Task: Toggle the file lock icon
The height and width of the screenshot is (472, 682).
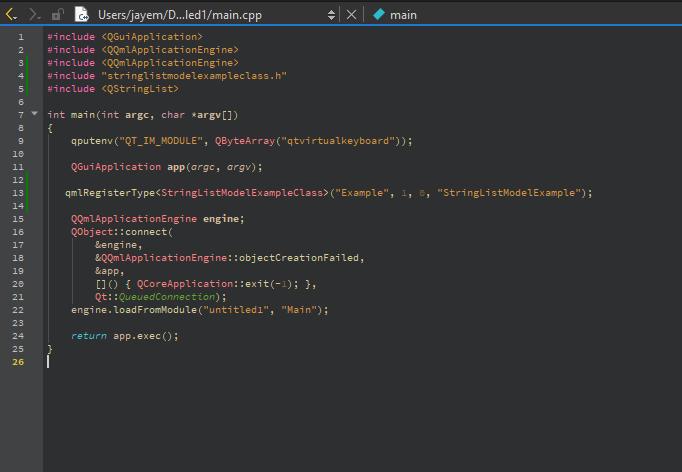Action: 57,15
